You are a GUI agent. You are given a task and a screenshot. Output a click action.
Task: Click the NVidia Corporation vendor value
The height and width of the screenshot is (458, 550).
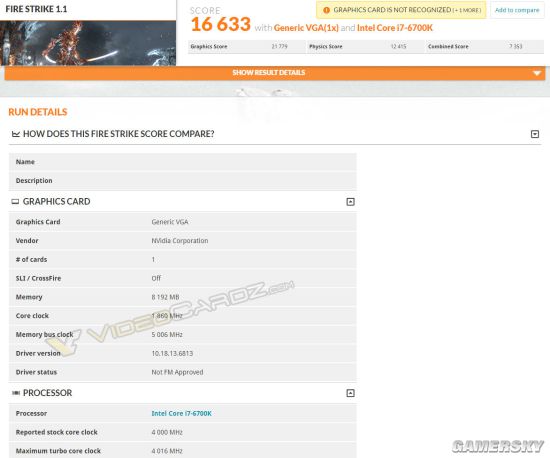tap(180, 241)
